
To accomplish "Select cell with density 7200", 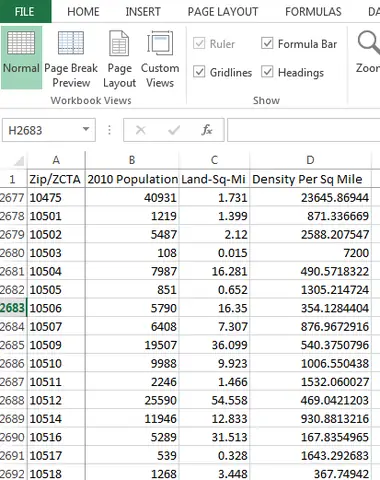I will (x=310, y=253).
